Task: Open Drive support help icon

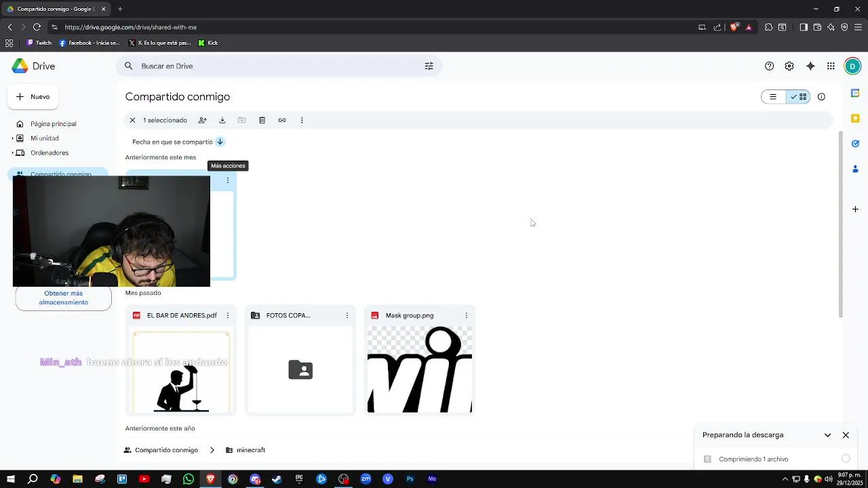Action: [769, 66]
